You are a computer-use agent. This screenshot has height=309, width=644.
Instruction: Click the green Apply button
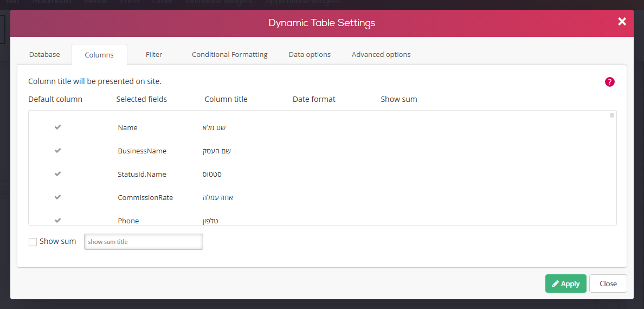(565, 284)
